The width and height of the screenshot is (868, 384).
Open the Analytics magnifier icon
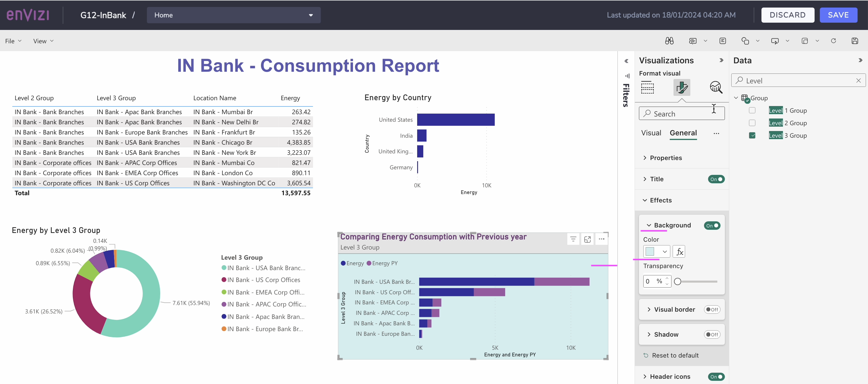[x=716, y=87]
